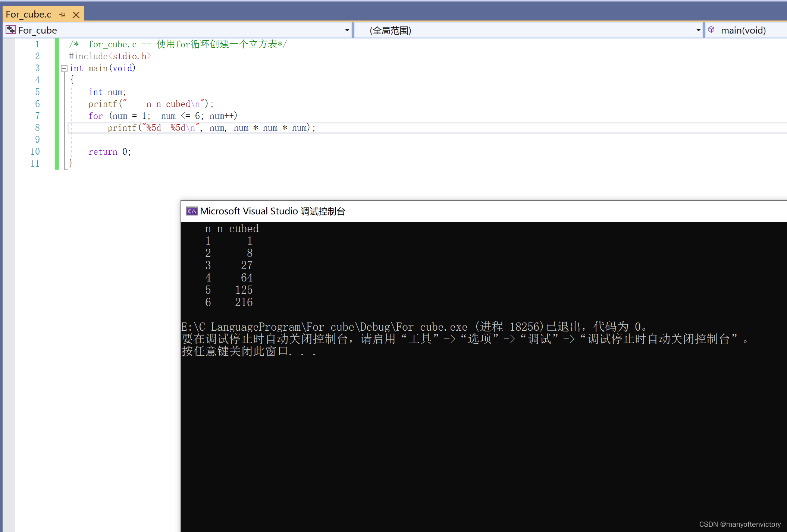The width and height of the screenshot is (787, 532).
Task: Click the For_cube.exe exit message line
Action: pos(415,327)
